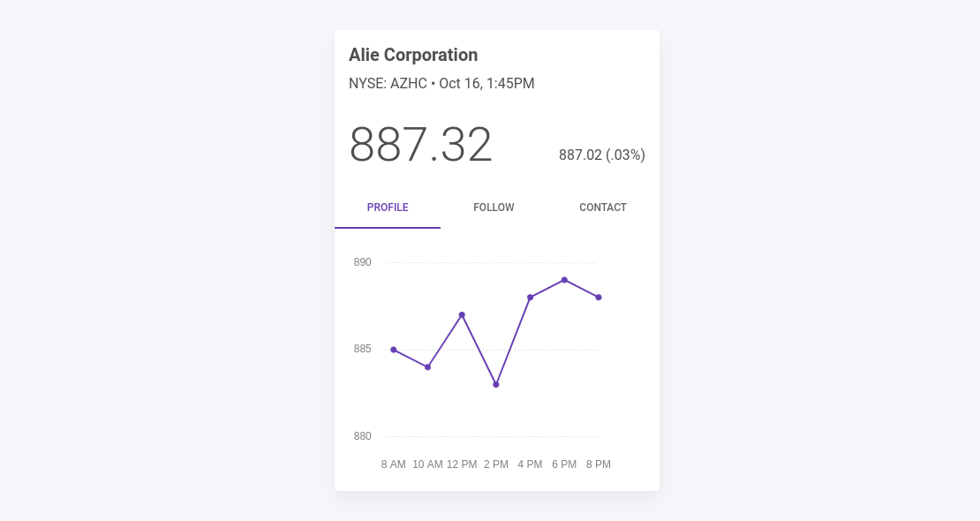Click the 4 PM data point
Image resolution: width=980 pixels, height=521 pixels.
(x=530, y=297)
